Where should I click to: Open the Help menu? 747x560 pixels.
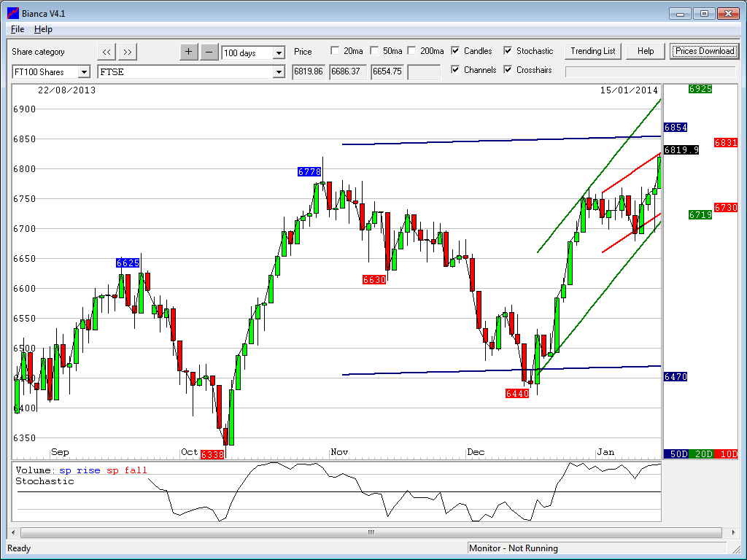(43, 29)
